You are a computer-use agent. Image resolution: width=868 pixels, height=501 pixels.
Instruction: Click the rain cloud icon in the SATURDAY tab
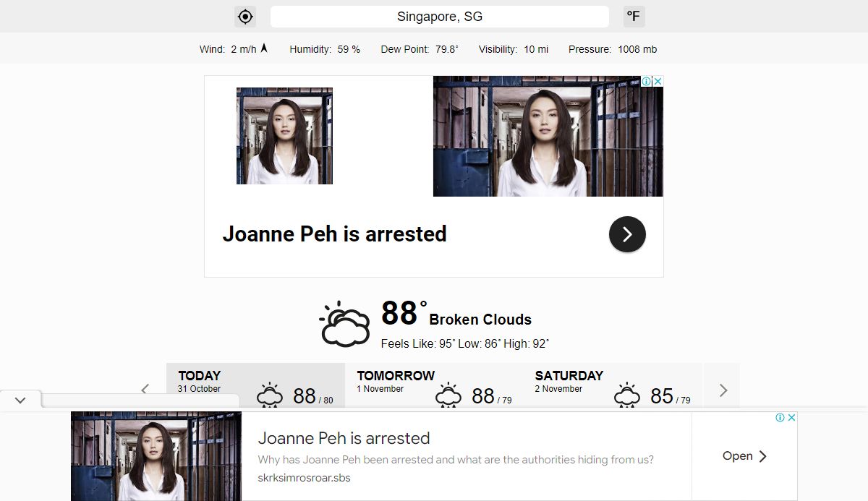(627, 395)
